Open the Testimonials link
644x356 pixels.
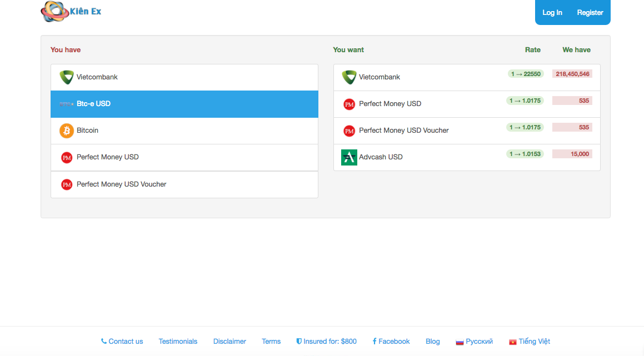(x=178, y=341)
